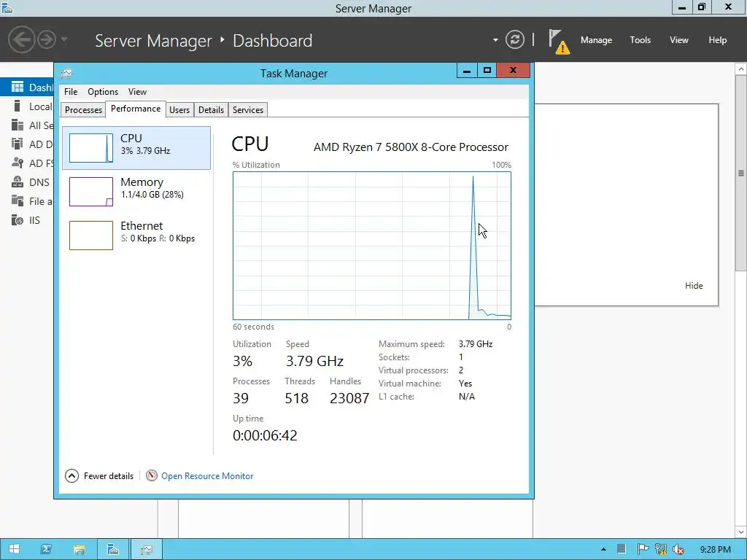Image resolution: width=747 pixels, height=560 pixels.
Task: Click the Server Manager title bar icon
Action: tap(7, 7)
